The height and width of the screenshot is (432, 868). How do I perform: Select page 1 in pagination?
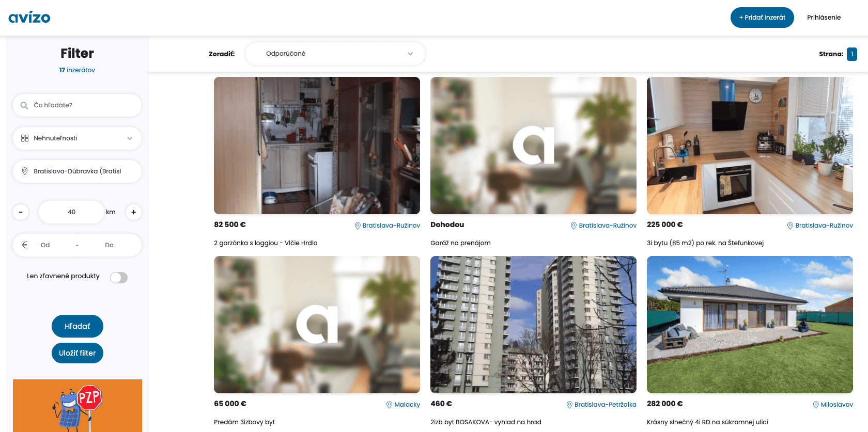[851, 54]
